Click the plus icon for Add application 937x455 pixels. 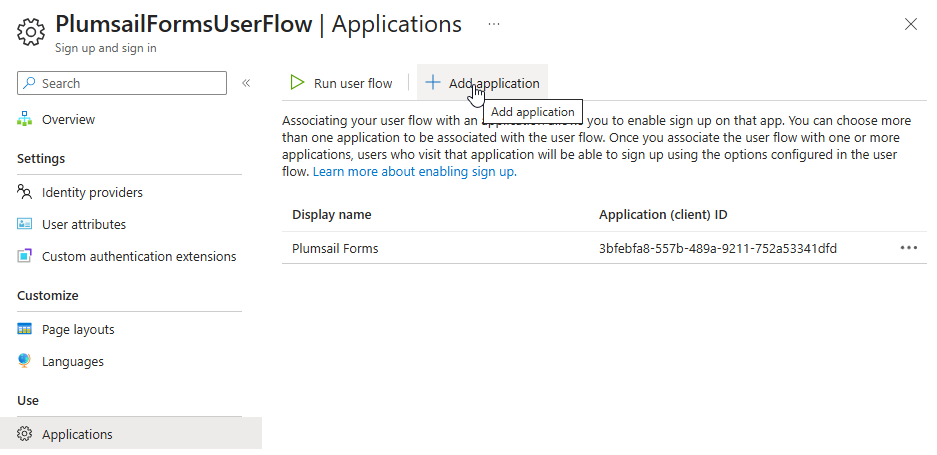pos(433,83)
